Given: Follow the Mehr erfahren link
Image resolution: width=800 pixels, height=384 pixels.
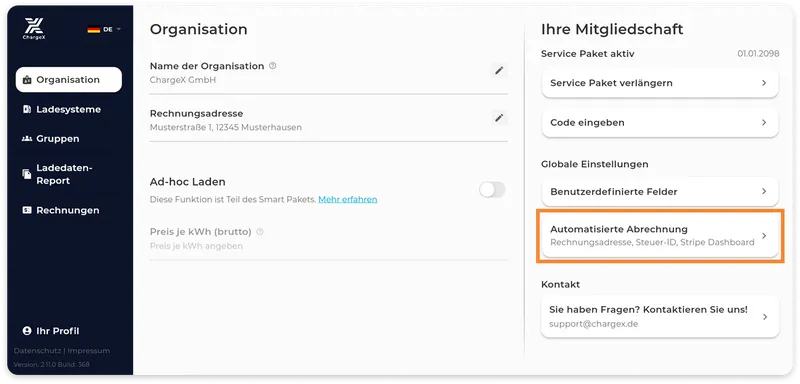Looking at the screenshot, I should pyautogui.click(x=347, y=199).
